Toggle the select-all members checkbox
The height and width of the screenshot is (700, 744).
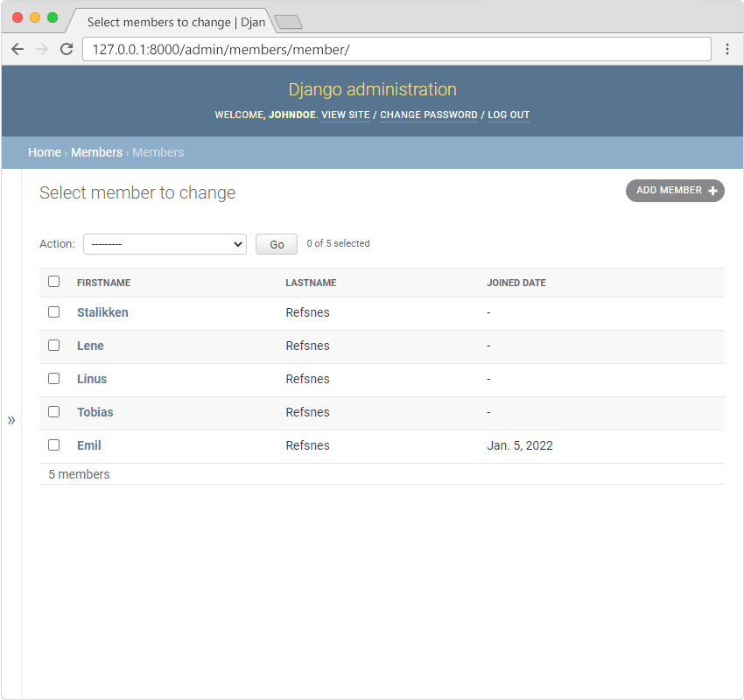point(53,281)
